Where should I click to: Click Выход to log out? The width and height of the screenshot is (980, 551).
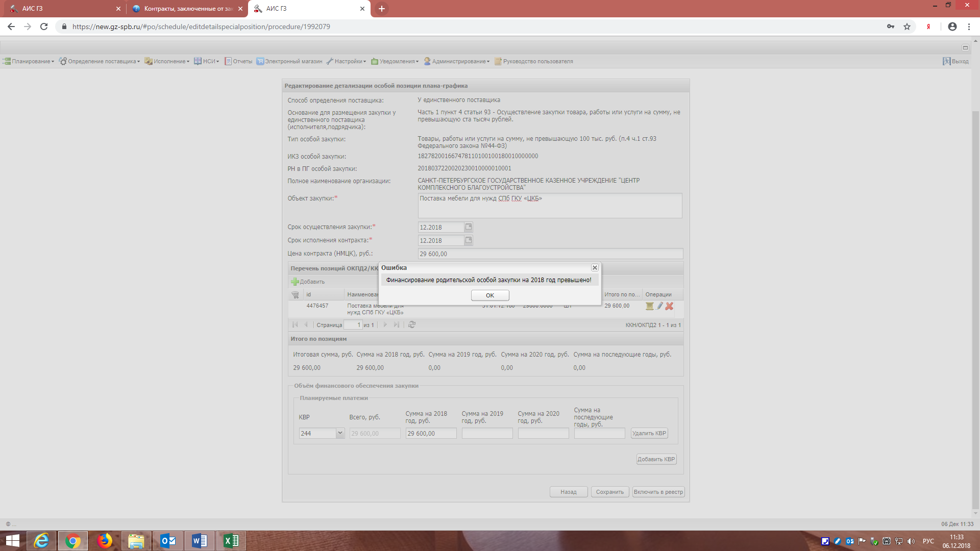[x=955, y=61]
